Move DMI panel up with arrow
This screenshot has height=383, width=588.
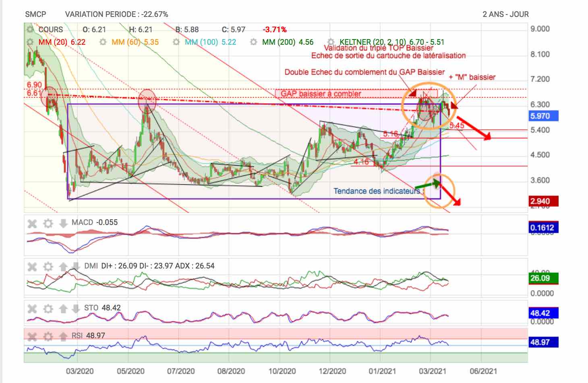click(63, 266)
